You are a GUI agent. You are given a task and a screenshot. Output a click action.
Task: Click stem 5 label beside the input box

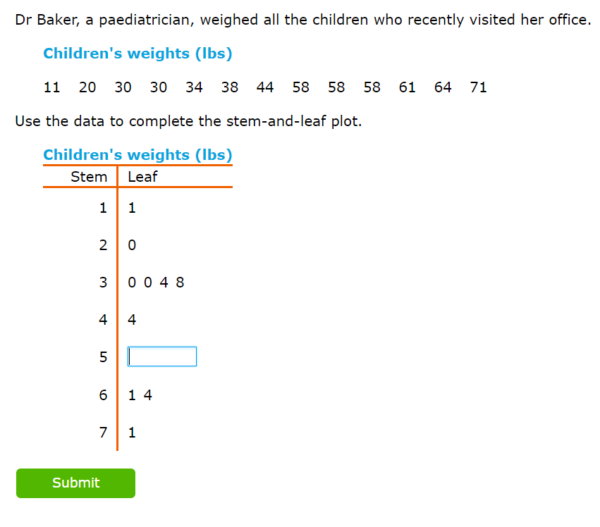103,357
